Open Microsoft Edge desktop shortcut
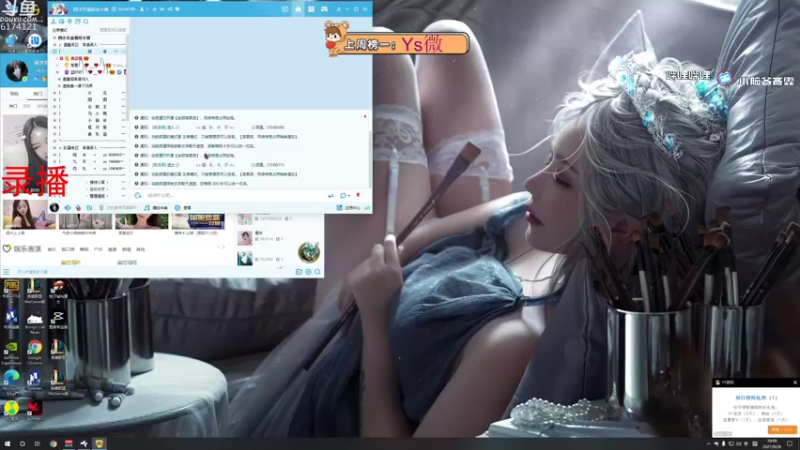 [x=11, y=381]
